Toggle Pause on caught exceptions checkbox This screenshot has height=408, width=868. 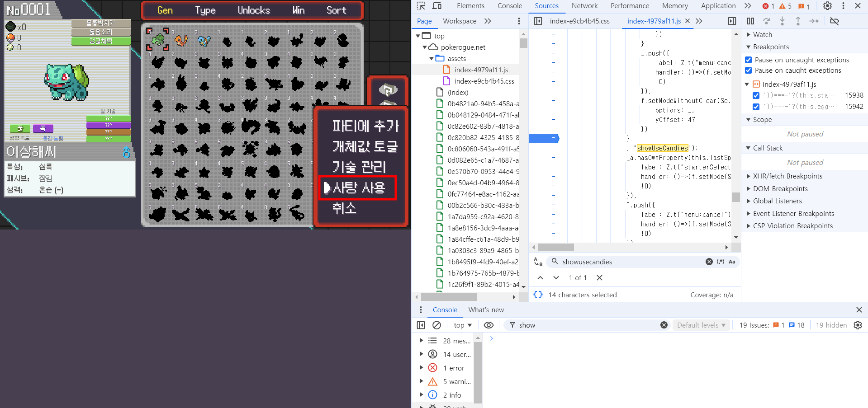749,70
